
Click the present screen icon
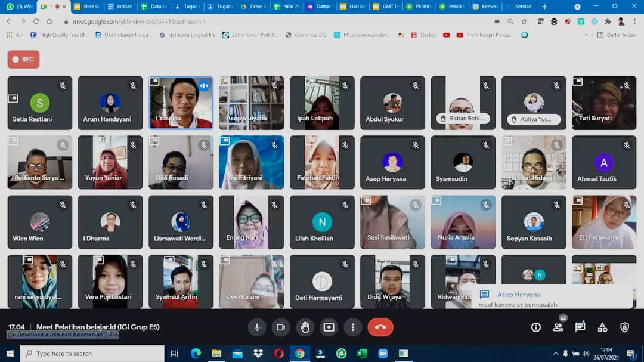329,327
